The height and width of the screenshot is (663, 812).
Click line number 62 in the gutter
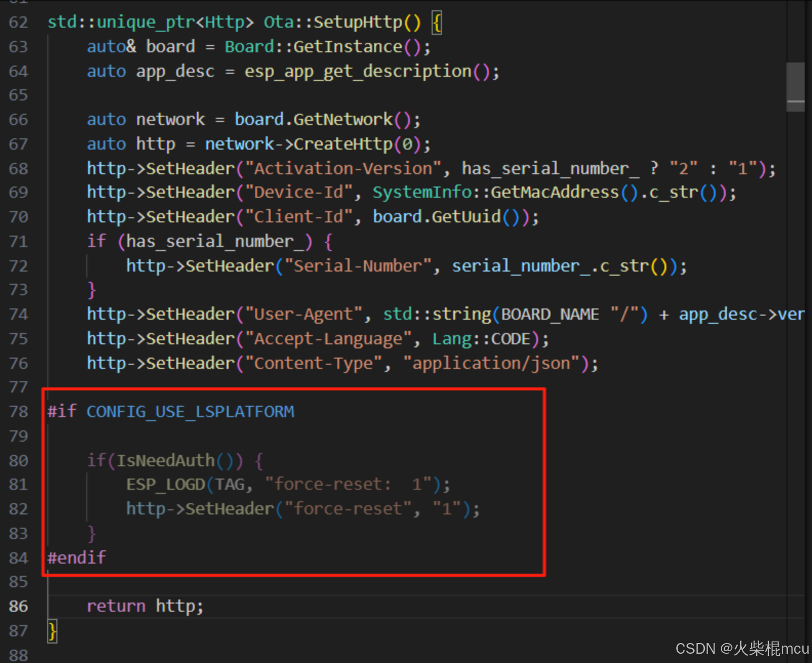coord(18,23)
